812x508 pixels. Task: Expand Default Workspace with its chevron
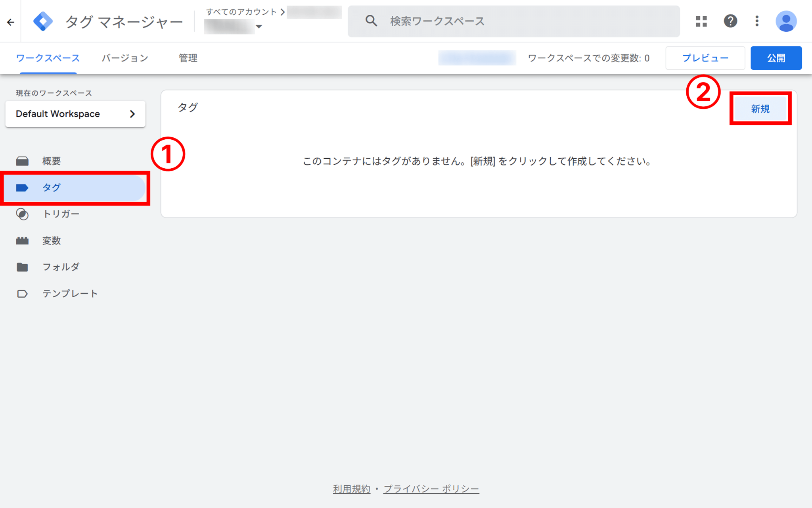[133, 114]
